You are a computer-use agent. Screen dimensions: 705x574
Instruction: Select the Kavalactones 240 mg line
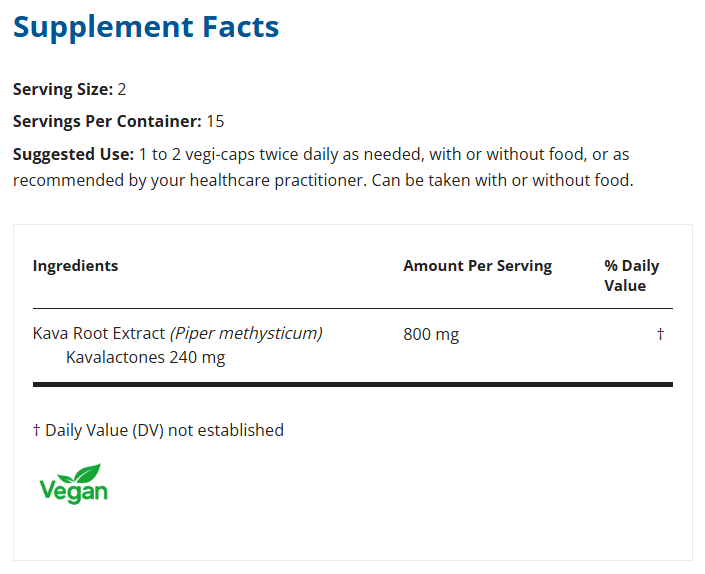146,357
